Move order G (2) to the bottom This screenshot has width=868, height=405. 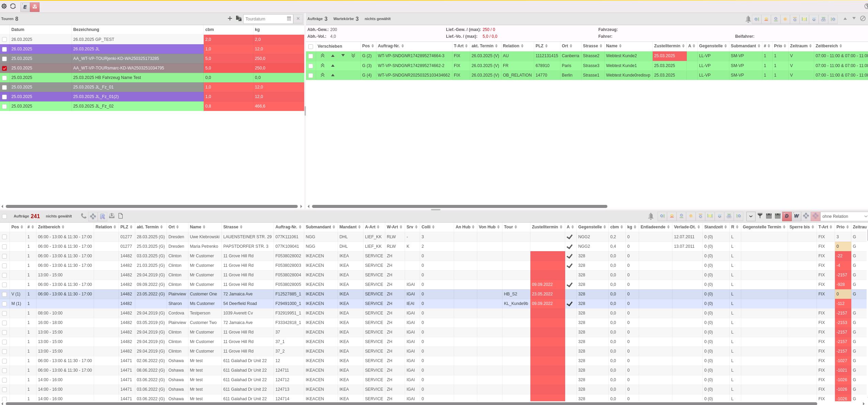tap(353, 55)
